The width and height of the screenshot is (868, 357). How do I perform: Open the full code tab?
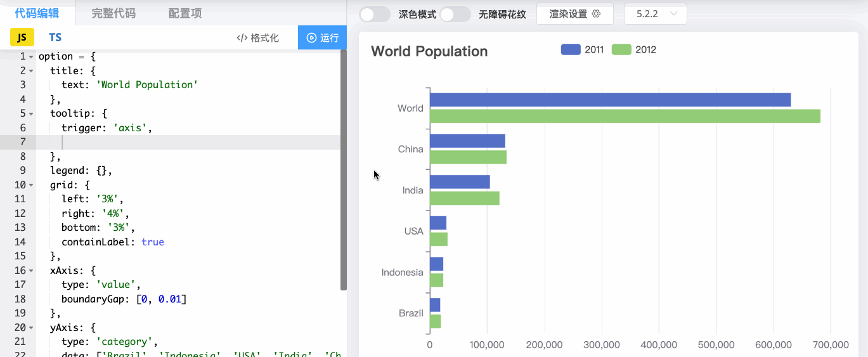pyautogui.click(x=113, y=13)
